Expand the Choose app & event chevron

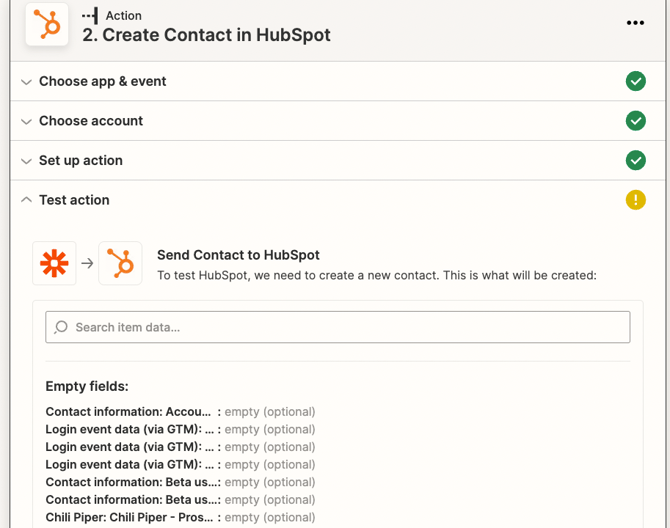[26, 82]
